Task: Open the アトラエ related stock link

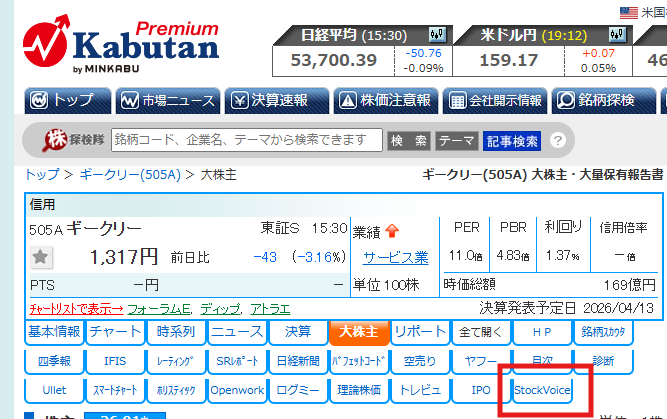Action: (270, 309)
